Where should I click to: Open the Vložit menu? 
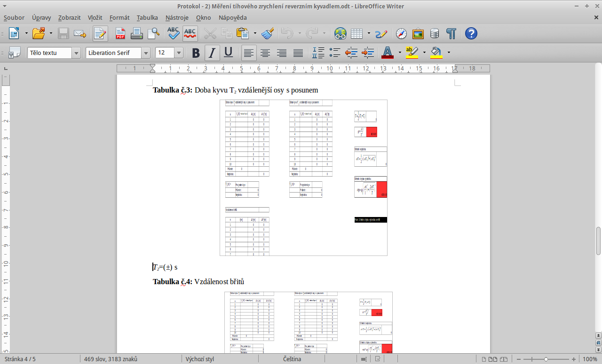[x=95, y=18]
